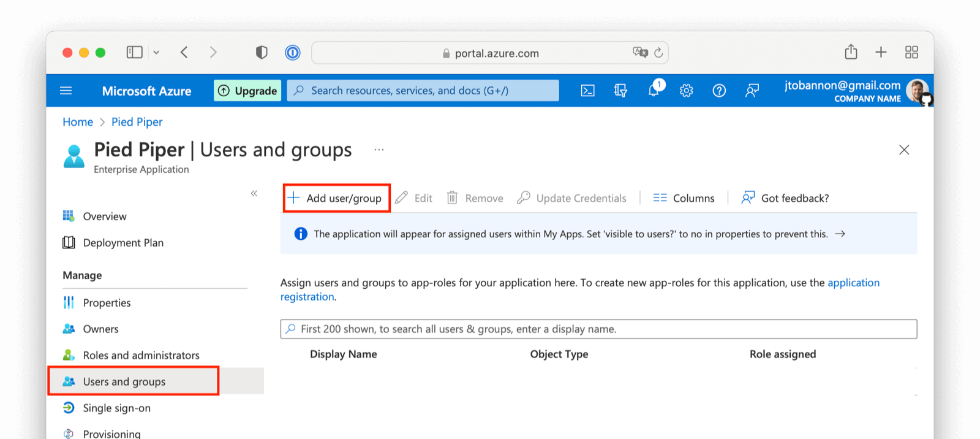Image resolution: width=980 pixels, height=439 pixels.
Task: Open the Azure portal hamburger menu
Action: coord(66,91)
